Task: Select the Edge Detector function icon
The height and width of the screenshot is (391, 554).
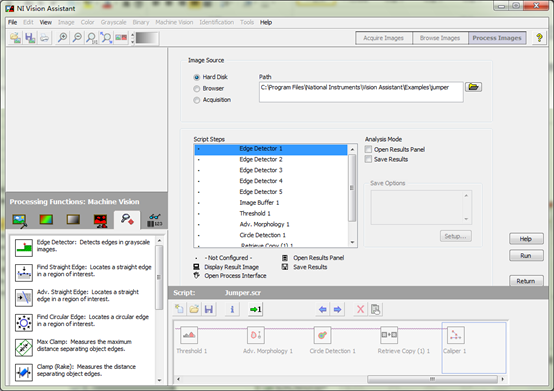Action: [24, 248]
